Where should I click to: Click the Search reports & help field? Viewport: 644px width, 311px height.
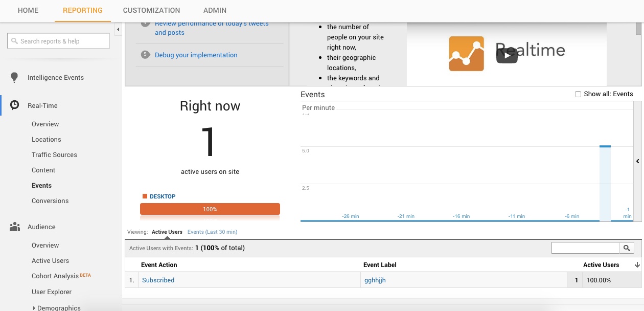58,41
